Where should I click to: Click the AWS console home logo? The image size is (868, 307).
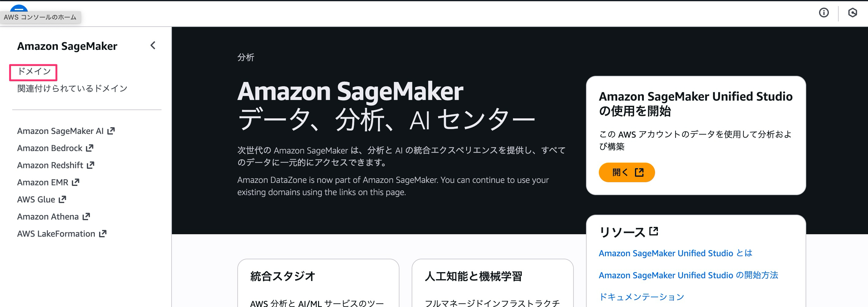click(x=19, y=8)
